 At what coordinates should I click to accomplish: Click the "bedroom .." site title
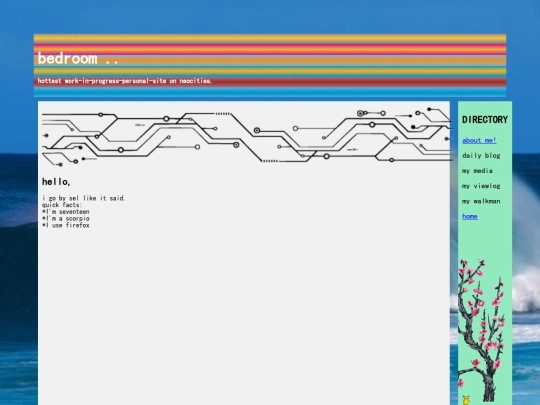tap(78, 59)
